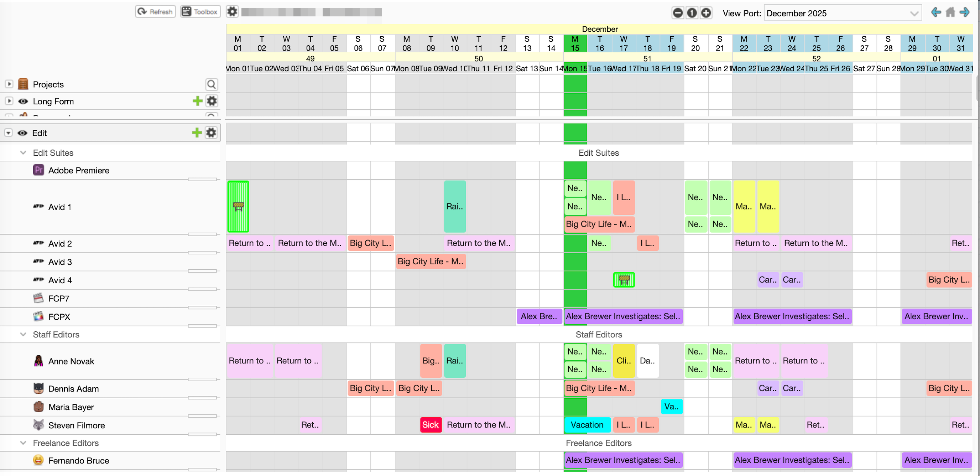Click the zoom in plus icon
Viewport: 980px width, 476px height.
coord(706,13)
